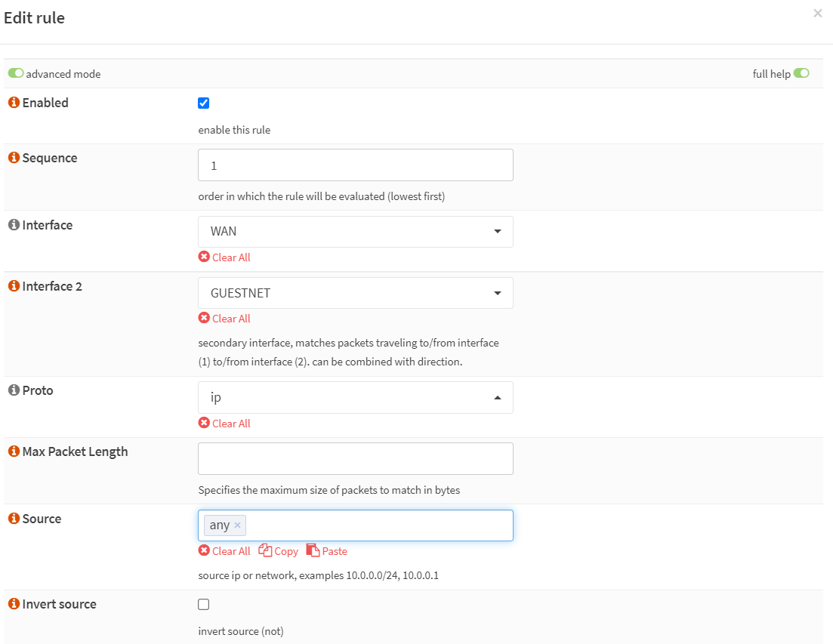
Task: Open the Interface 2 dropdown showing GUESTNET
Action: coord(355,293)
